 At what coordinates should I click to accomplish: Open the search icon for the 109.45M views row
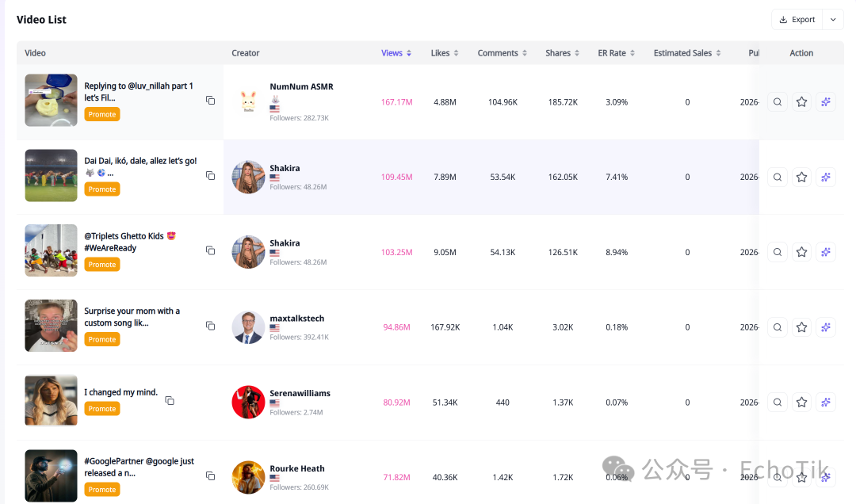[x=778, y=177]
